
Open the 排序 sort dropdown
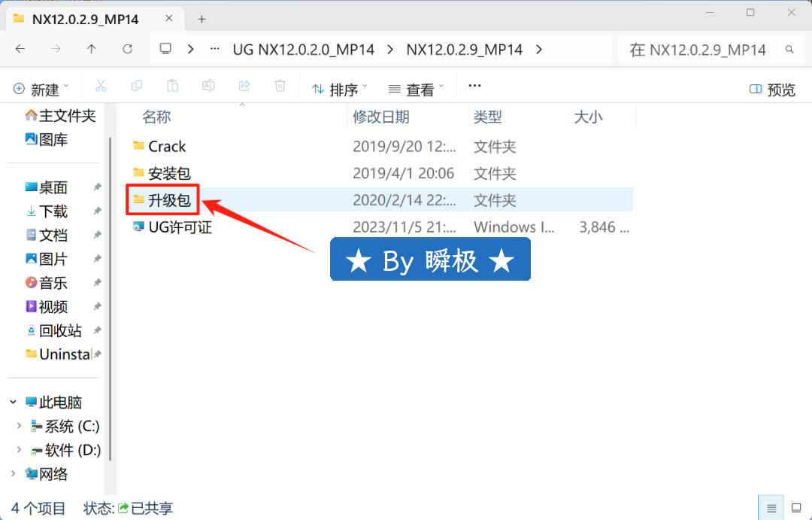click(x=340, y=90)
